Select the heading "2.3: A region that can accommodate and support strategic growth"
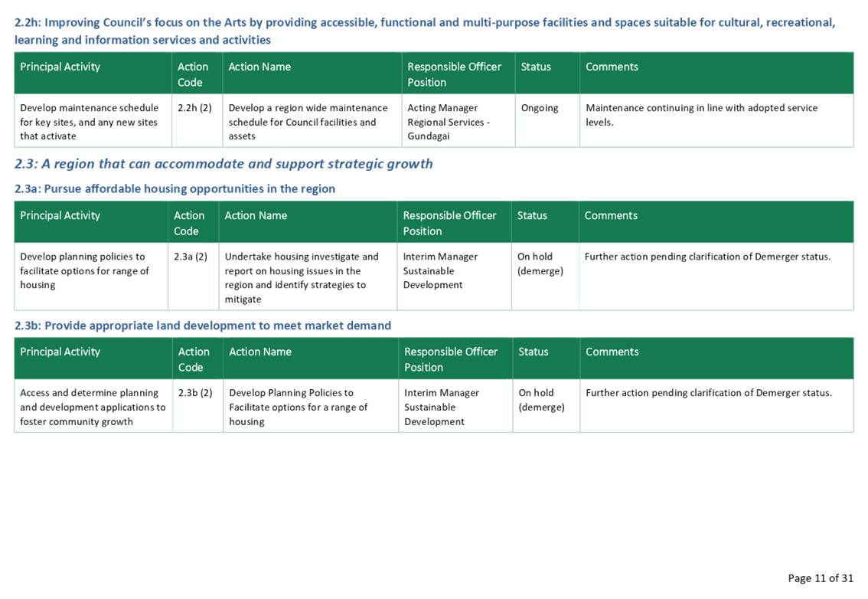 (x=224, y=164)
